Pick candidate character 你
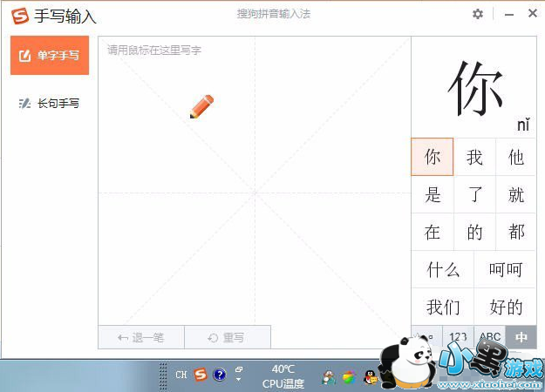545x392 pixels. 432,157
